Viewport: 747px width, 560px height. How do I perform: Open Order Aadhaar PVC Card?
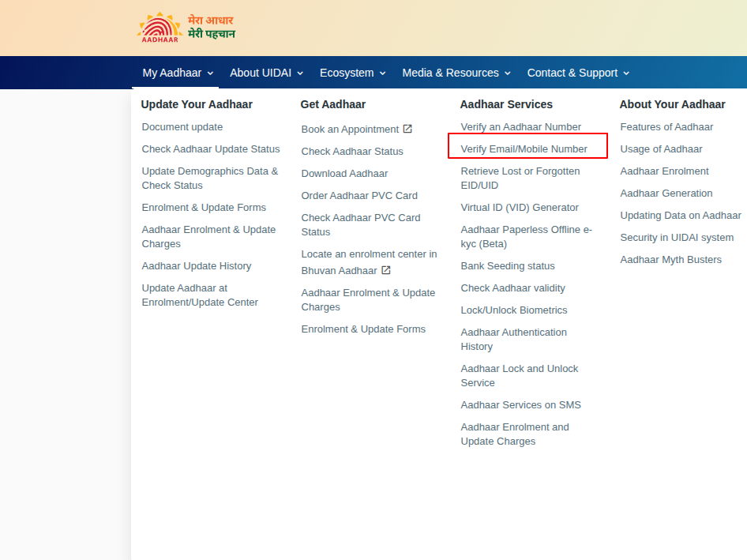359,195
